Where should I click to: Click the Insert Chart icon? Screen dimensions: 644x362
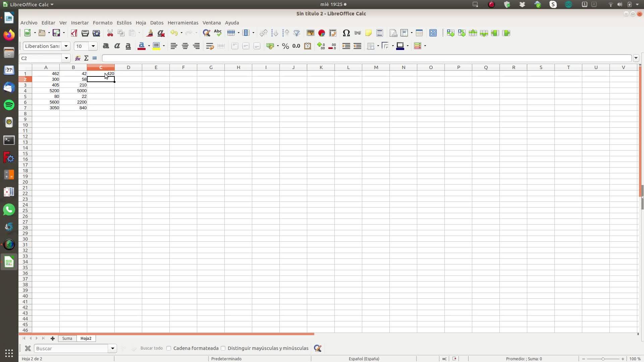[x=321, y=33]
